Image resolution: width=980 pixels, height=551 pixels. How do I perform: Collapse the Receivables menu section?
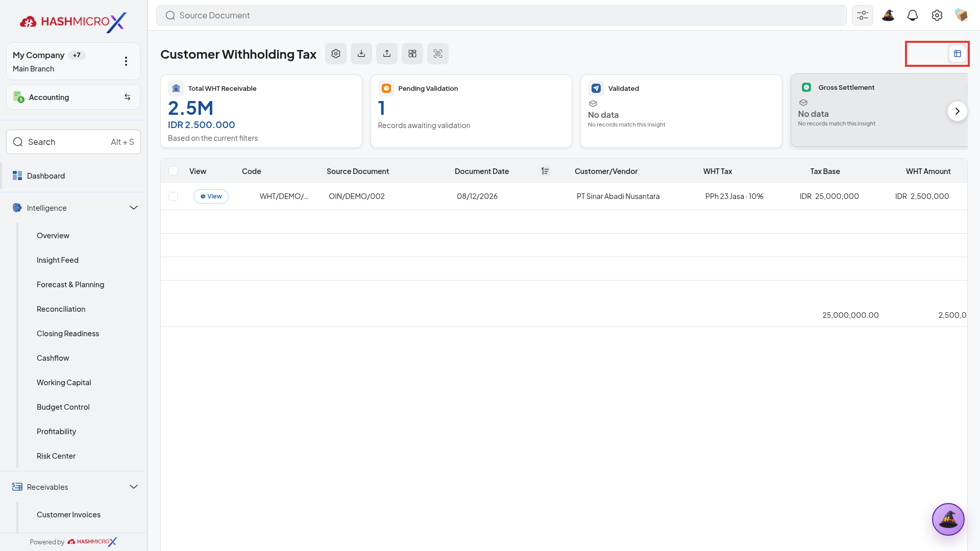click(134, 487)
